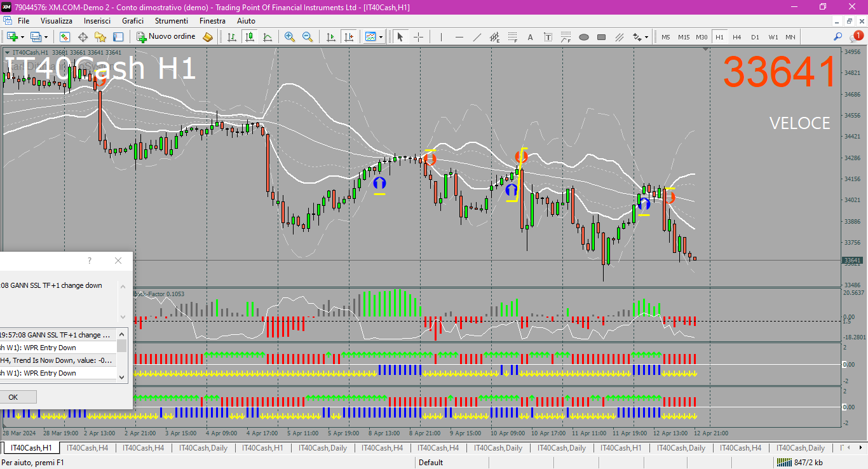Image resolution: width=868 pixels, height=469 pixels.
Task: Select the Rectangle shape tool
Action: click(x=602, y=37)
